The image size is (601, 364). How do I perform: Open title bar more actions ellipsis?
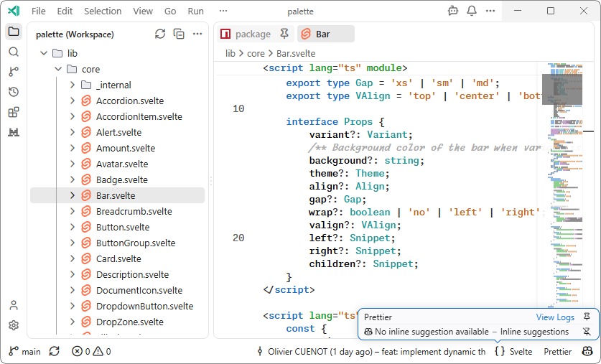pyautogui.click(x=490, y=11)
